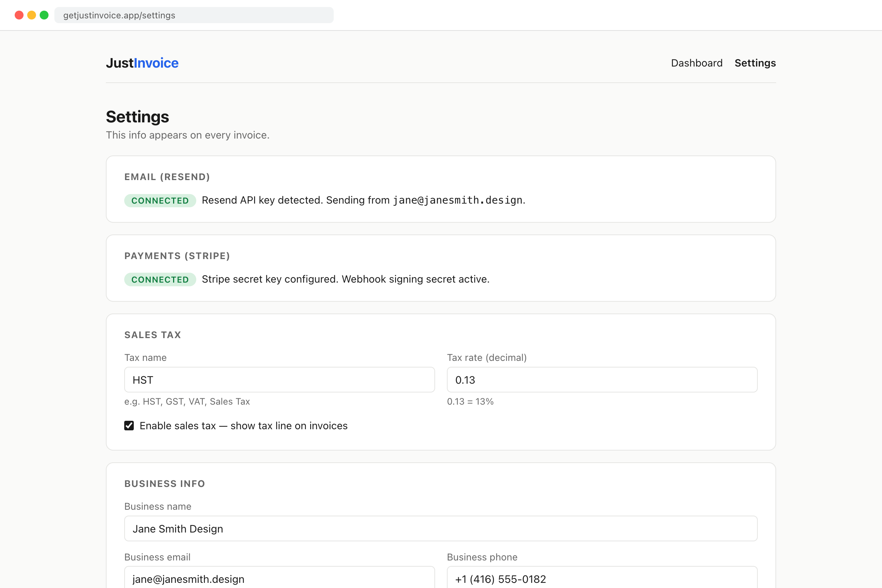Click the 'Business name' field label
The image size is (882, 588).
click(x=158, y=507)
